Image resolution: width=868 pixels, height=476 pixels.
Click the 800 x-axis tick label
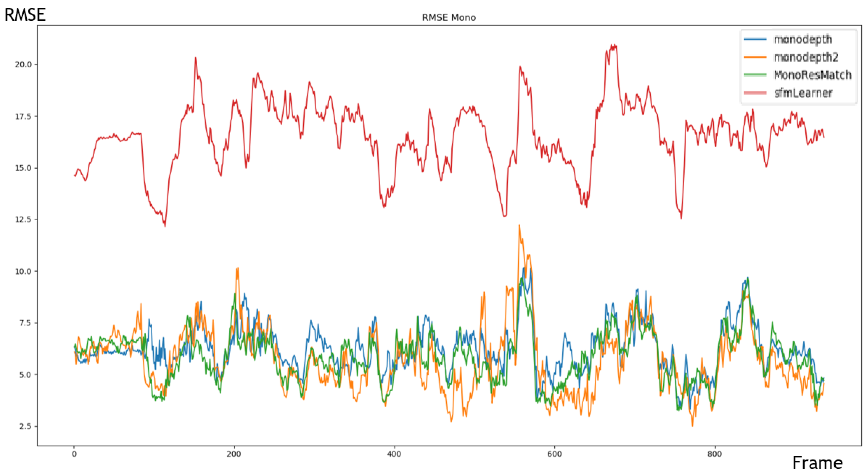pyautogui.click(x=714, y=454)
